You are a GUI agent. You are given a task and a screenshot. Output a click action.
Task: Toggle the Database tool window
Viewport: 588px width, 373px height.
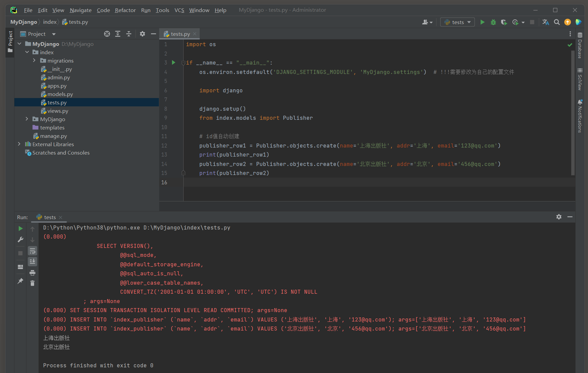click(580, 45)
